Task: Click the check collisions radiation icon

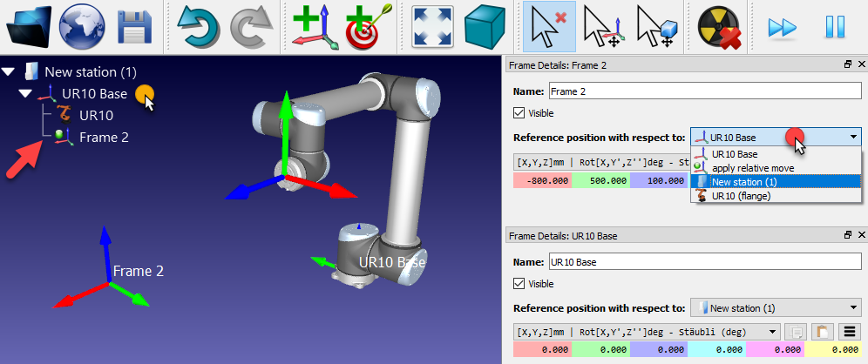Action: (x=719, y=27)
